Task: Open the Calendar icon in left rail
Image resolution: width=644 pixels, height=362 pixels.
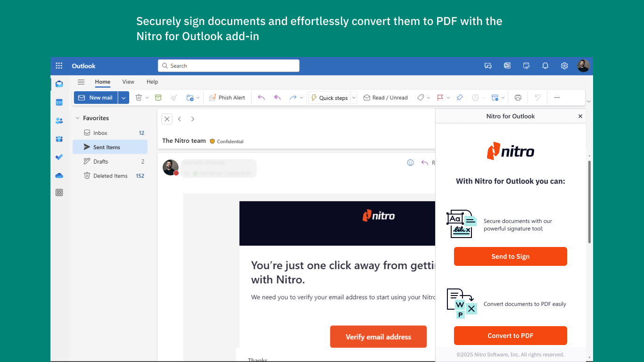Action: pos(59,102)
